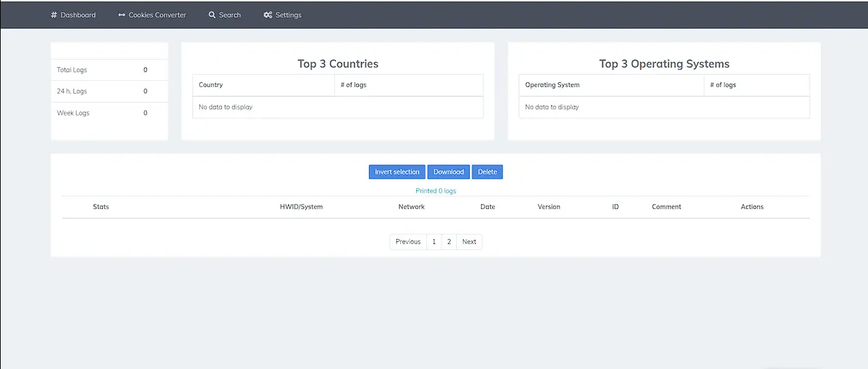Click the Download button
This screenshot has width=868, height=369.
click(x=449, y=172)
